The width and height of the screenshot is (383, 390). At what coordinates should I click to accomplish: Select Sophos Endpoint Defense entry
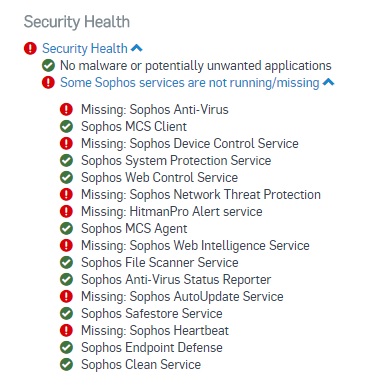[x=152, y=347]
